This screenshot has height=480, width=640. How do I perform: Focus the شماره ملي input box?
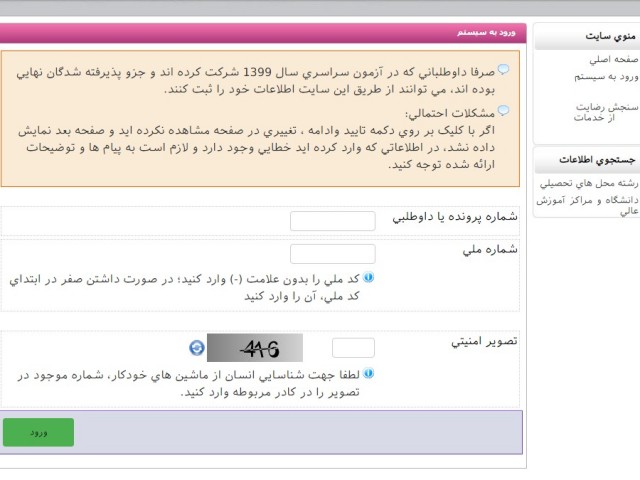tap(332, 254)
